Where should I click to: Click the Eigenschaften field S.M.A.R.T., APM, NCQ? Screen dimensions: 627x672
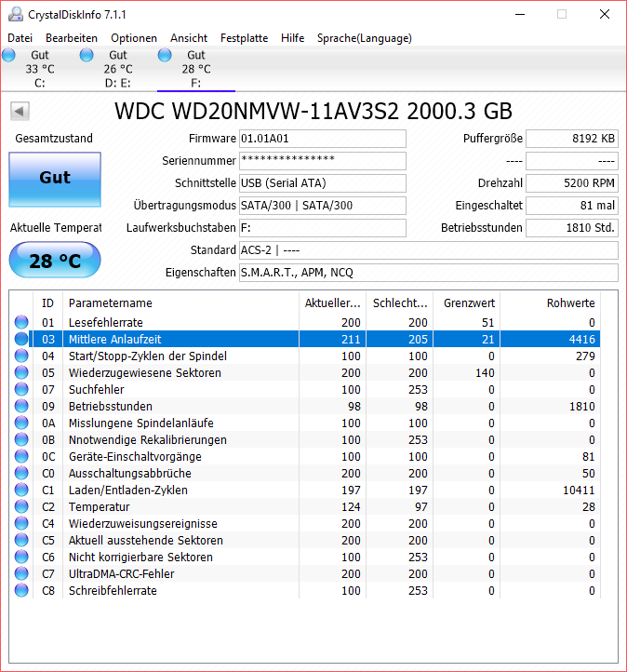[428, 272]
